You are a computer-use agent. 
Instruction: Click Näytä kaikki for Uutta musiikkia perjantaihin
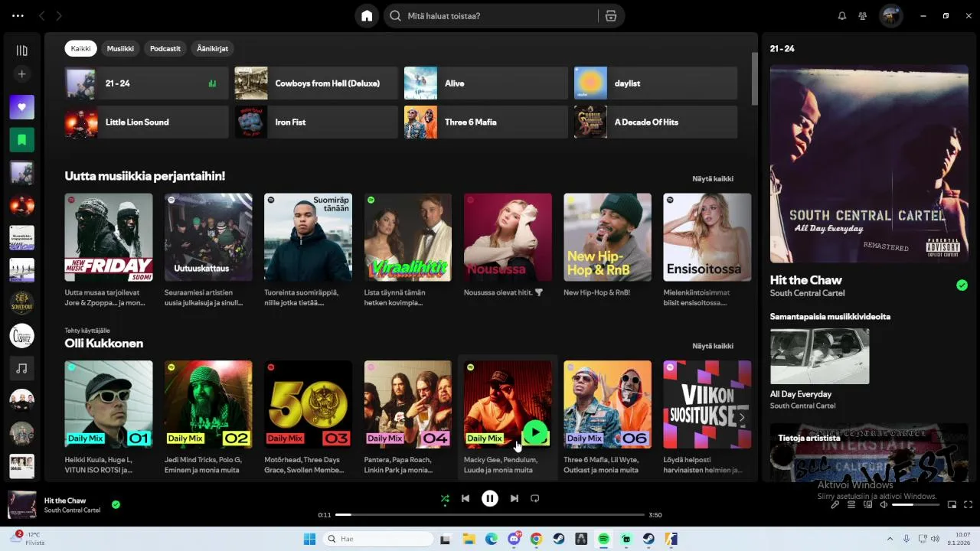coord(713,178)
